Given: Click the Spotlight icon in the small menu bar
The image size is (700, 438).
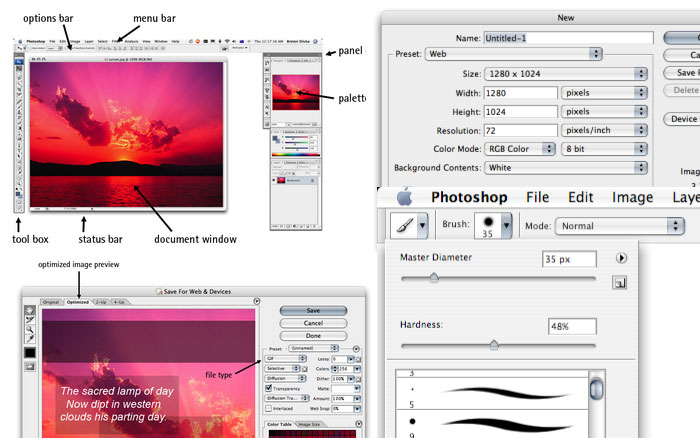Looking at the screenshot, I should point(315,42).
